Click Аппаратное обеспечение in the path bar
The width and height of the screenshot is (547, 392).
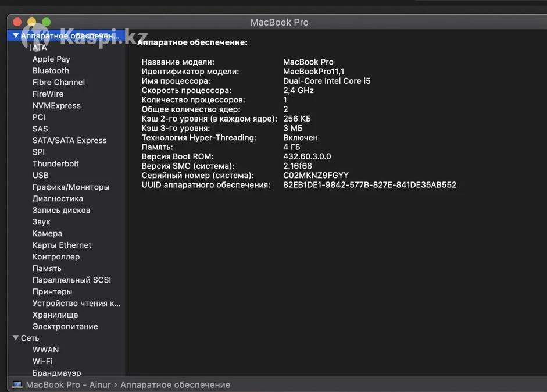(x=175, y=384)
